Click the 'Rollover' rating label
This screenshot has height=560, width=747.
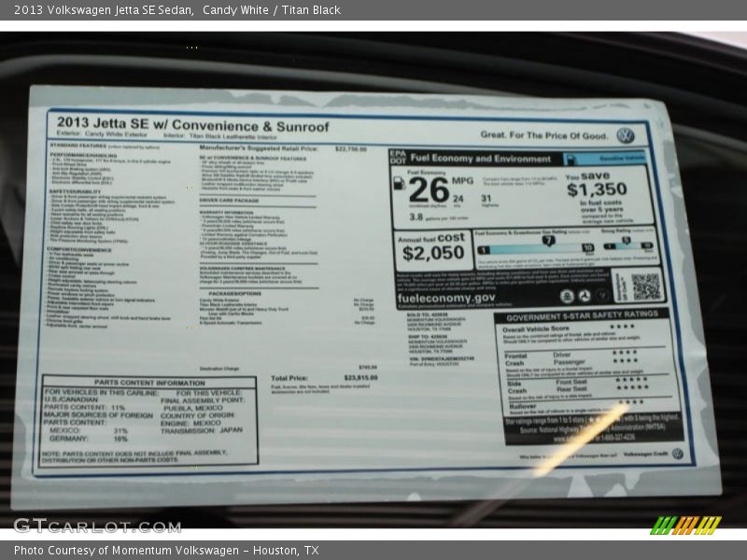(522, 407)
